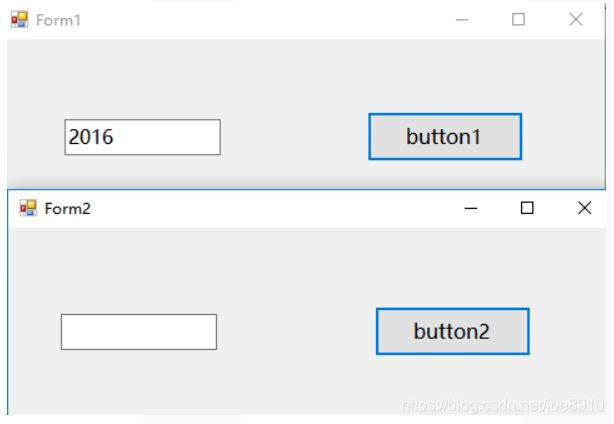Click the "Form1" title text
Image resolution: width=614 pixels, height=424 pixels.
(58, 20)
